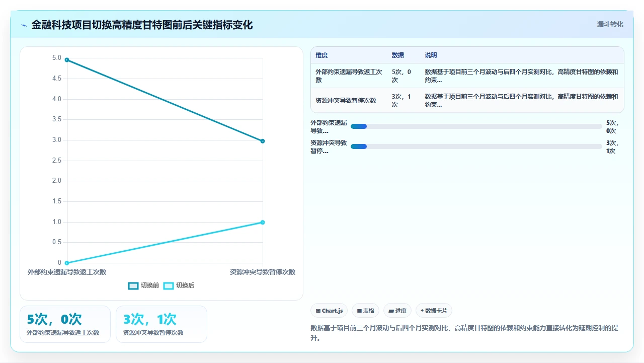Click the 维度 column header
The width and height of the screenshot is (644, 363).
[322, 55]
